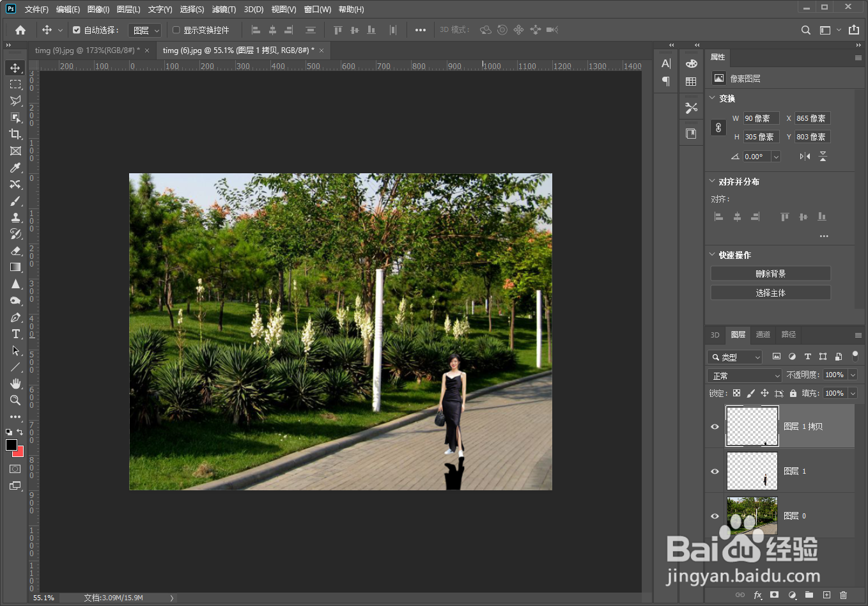
Task: Select the Zoom tool
Action: click(15, 400)
